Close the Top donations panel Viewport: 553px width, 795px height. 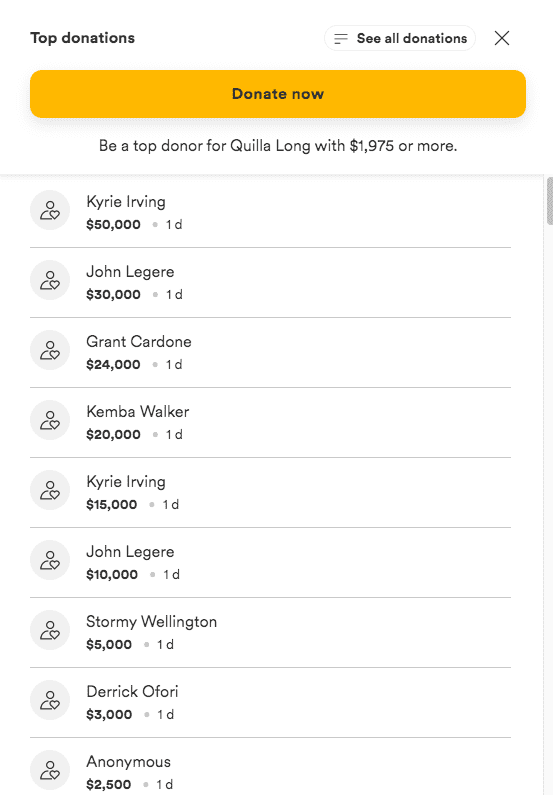pyautogui.click(x=502, y=38)
